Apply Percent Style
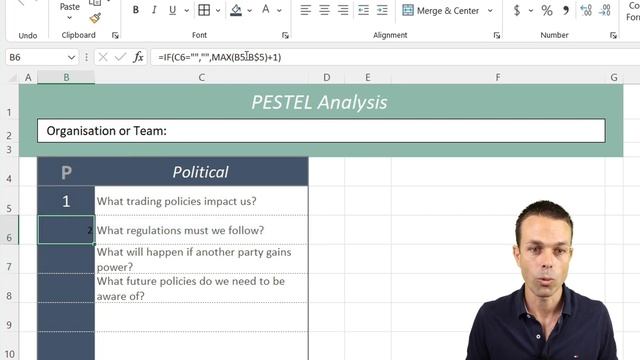This screenshot has width=640, height=360. (547, 10)
